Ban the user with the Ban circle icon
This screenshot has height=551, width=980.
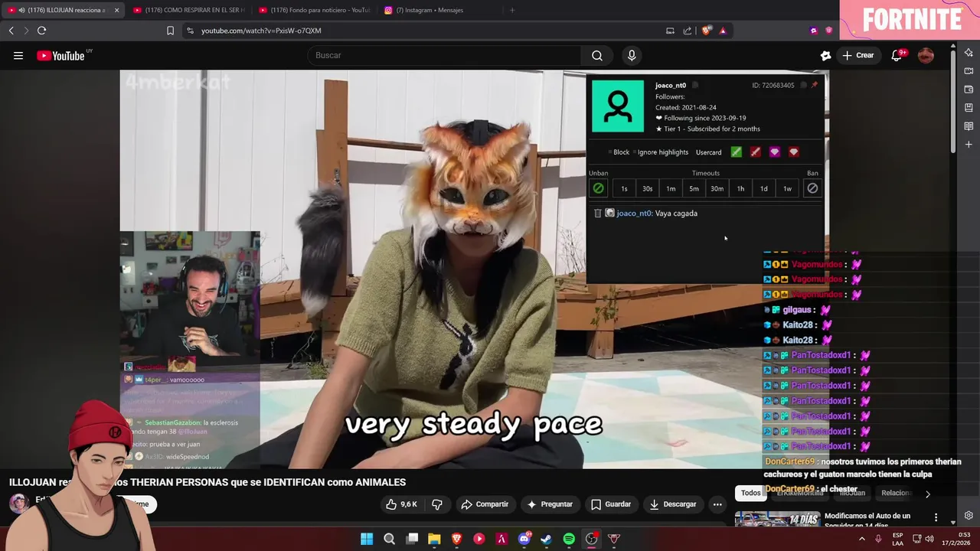coord(812,188)
